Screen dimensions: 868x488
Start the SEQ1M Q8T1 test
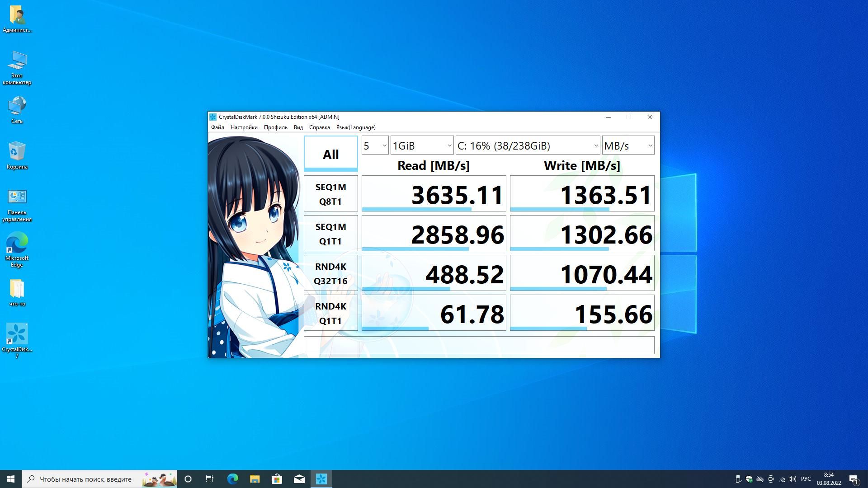[x=330, y=194]
